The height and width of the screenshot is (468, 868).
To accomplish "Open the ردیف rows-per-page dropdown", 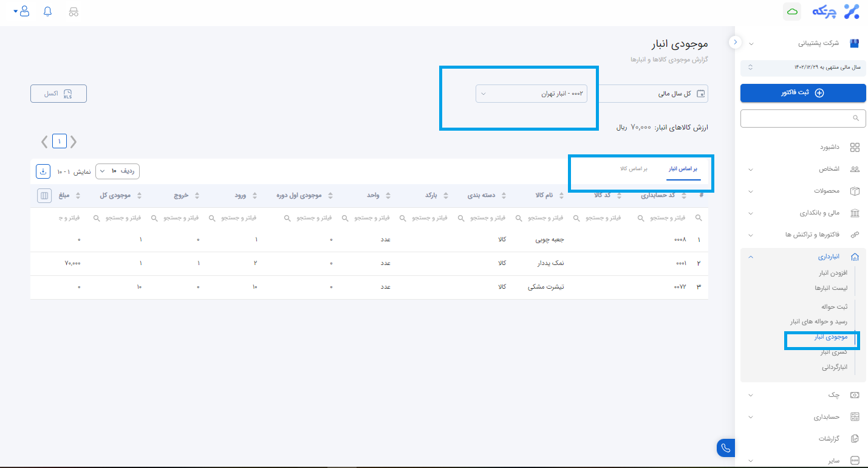I will tap(118, 171).
